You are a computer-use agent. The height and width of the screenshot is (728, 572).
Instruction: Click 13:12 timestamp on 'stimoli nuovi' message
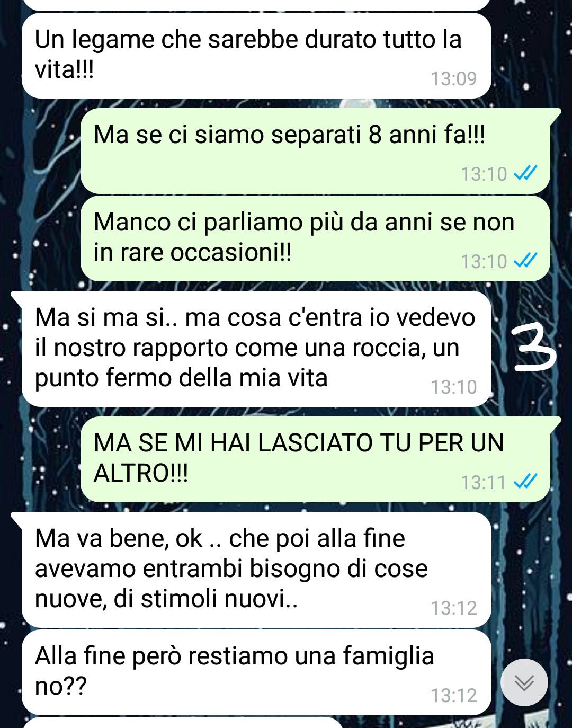454,608
